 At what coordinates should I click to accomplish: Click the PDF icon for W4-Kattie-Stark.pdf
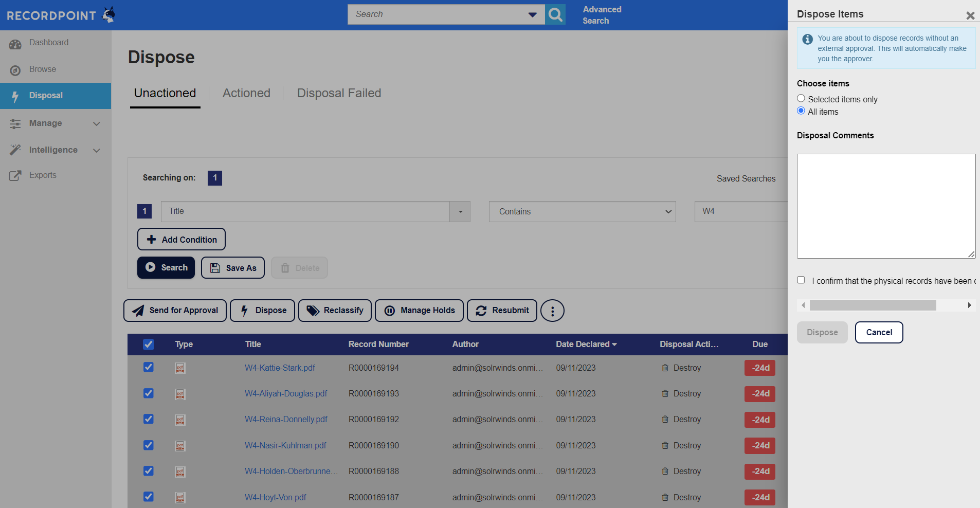180,368
